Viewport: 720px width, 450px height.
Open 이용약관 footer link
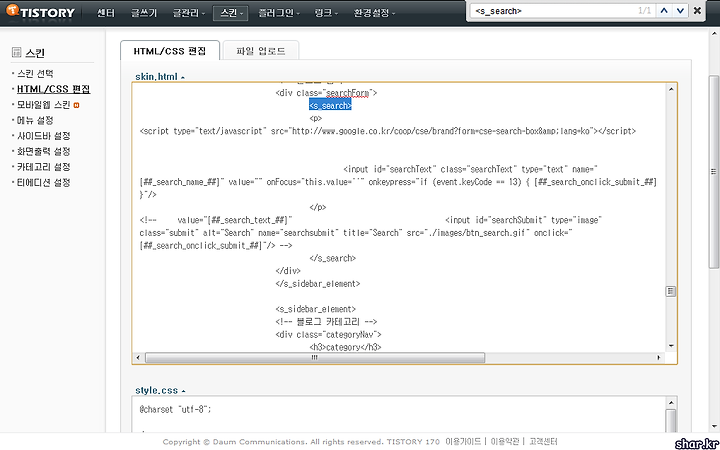505,442
